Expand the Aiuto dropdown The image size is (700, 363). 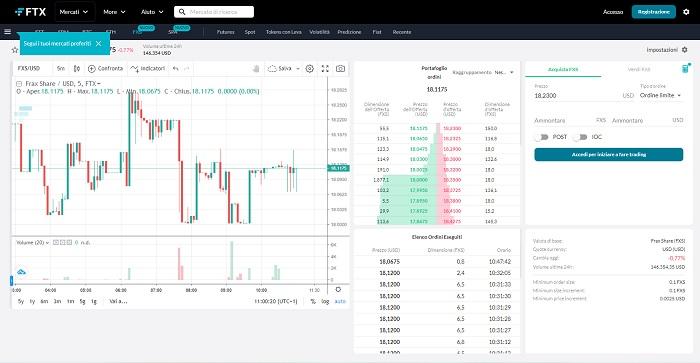[152, 12]
